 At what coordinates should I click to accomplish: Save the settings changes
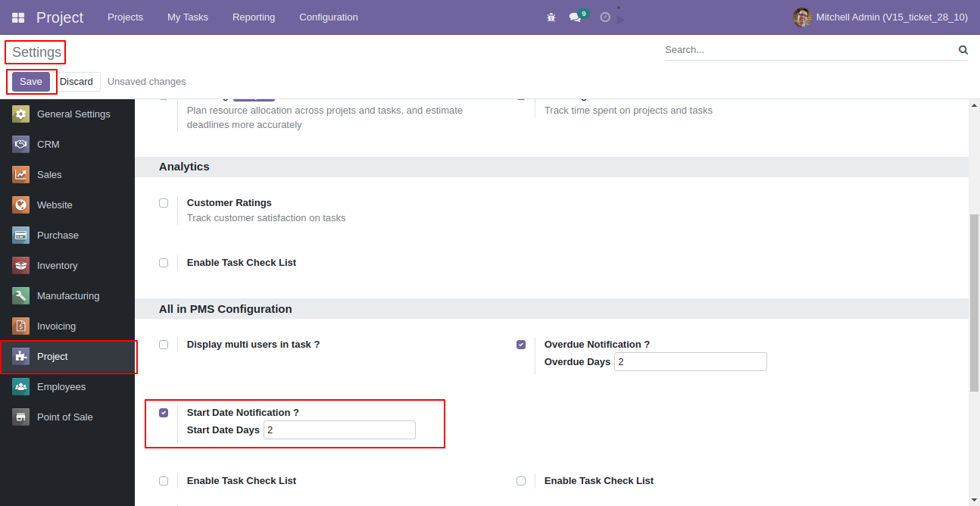point(31,82)
